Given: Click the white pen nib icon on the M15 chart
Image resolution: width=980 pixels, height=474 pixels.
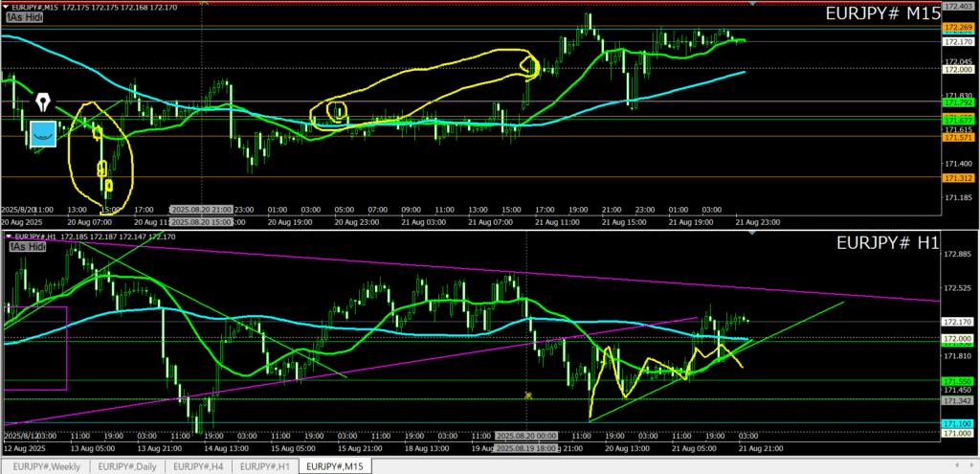Looking at the screenshot, I should [44, 102].
